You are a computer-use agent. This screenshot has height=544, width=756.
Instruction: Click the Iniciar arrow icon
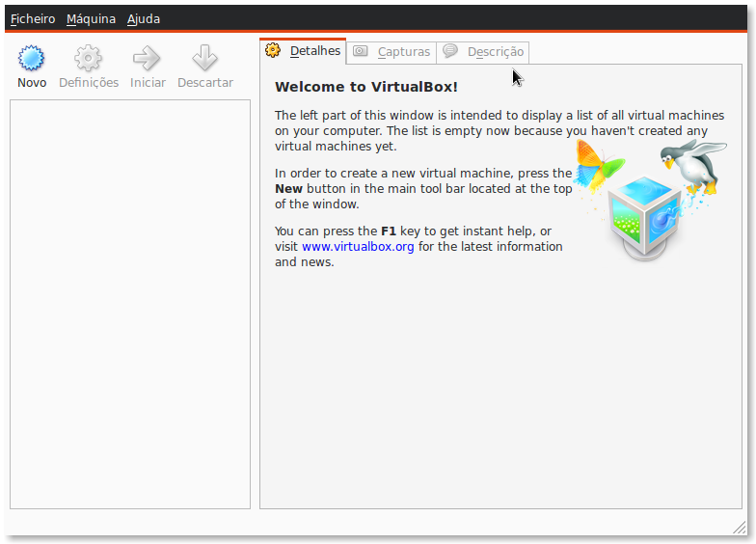pos(147,58)
